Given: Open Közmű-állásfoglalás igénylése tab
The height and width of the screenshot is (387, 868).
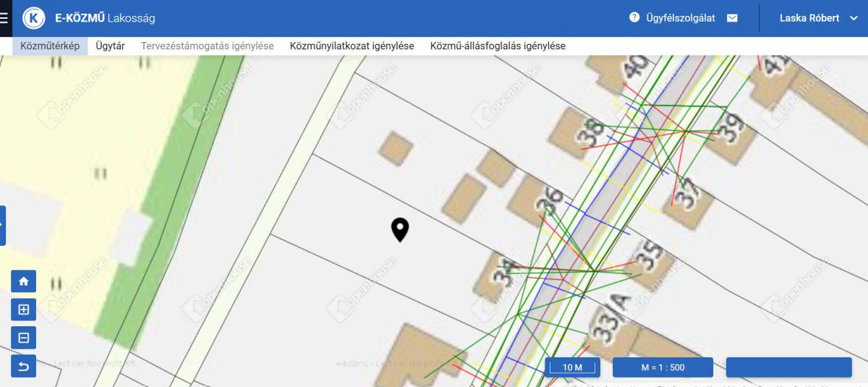Looking at the screenshot, I should 498,46.
